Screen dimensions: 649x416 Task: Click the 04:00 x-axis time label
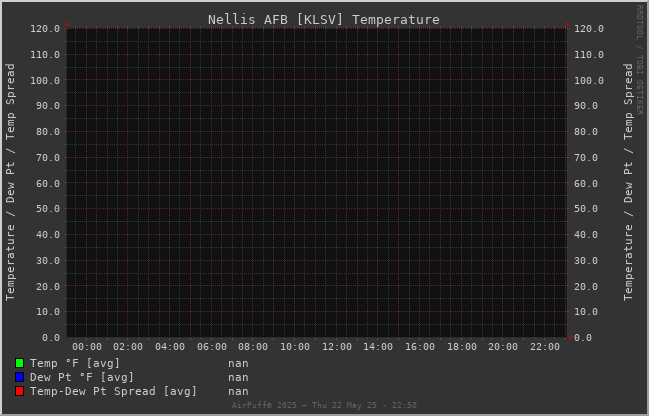click(170, 347)
